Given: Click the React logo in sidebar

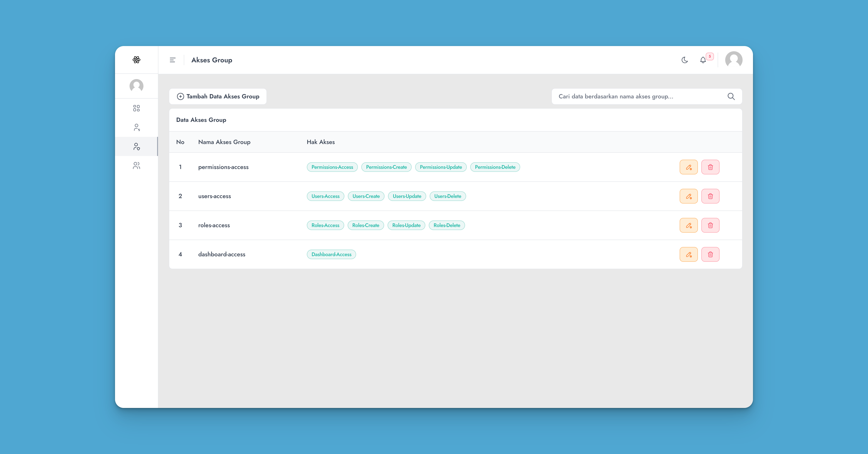Looking at the screenshot, I should (136, 60).
